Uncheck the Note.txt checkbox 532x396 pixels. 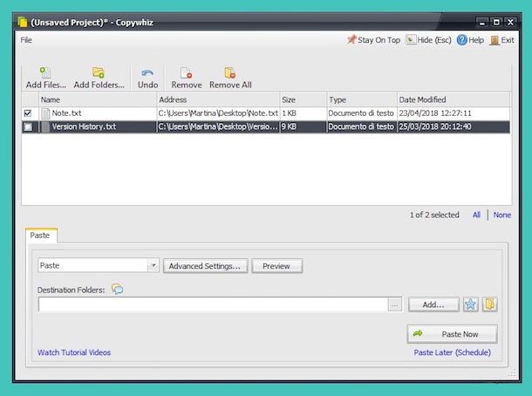click(28, 113)
